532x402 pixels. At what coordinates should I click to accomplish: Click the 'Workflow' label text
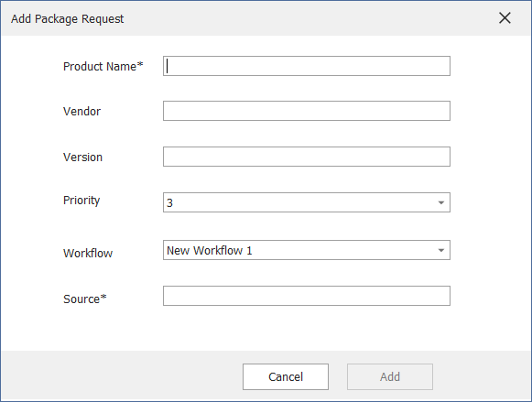[x=88, y=253]
